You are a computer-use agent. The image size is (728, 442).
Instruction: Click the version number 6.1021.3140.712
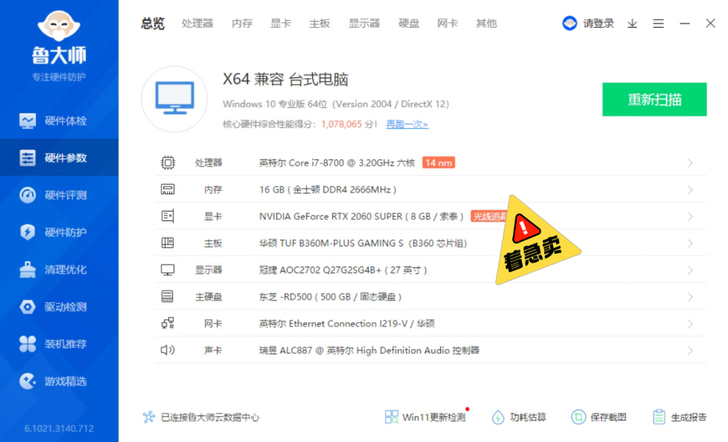(59, 428)
